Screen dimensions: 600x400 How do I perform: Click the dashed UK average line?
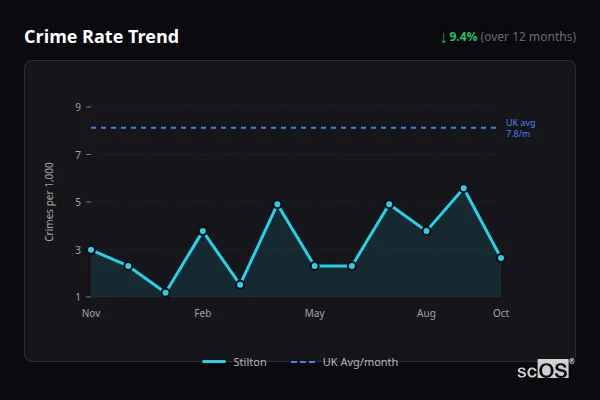293,128
